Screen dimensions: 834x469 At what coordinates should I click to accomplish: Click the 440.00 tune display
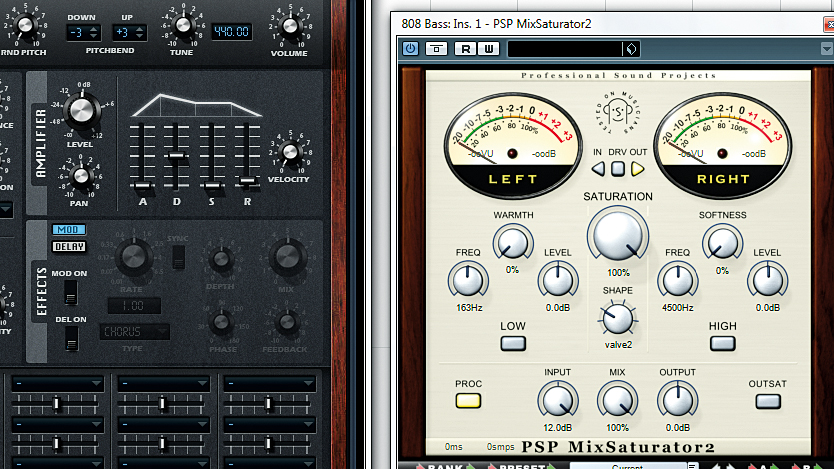[231, 31]
